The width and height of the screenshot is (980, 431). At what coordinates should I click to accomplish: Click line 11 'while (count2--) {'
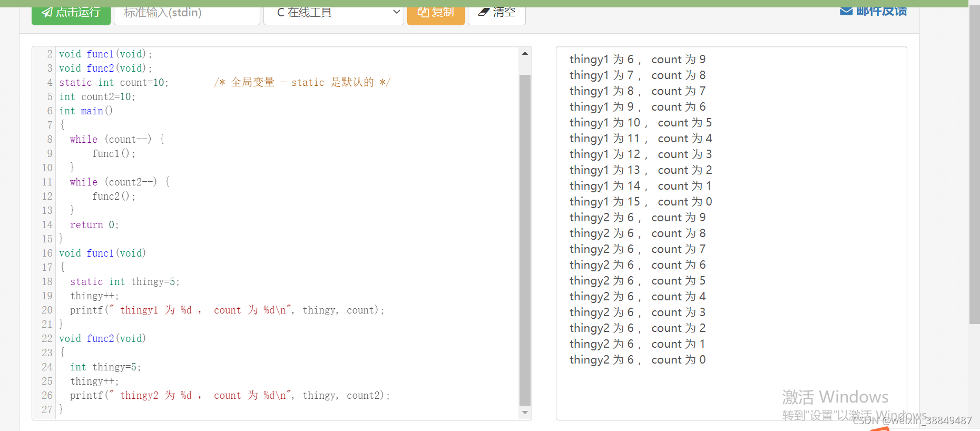[x=120, y=182]
